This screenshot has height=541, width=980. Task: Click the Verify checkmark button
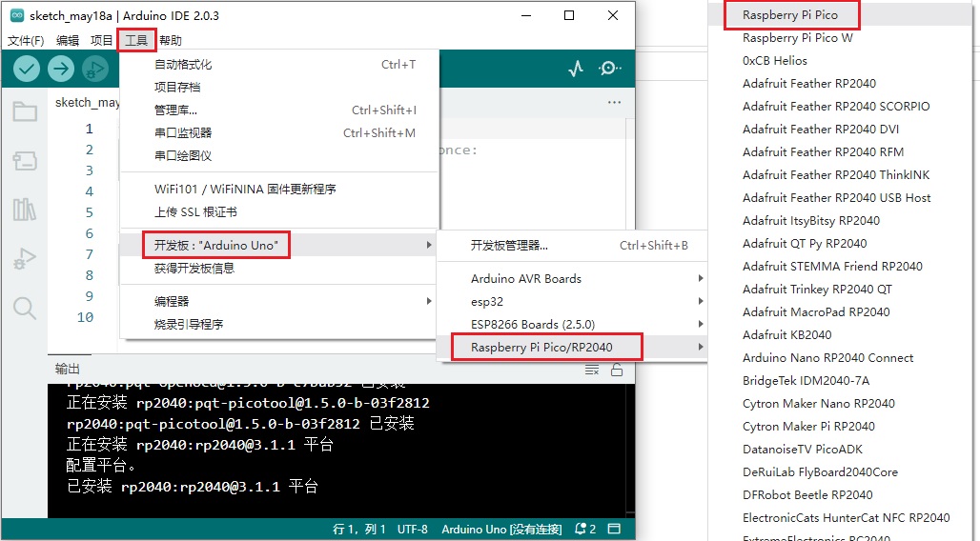click(27, 69)
